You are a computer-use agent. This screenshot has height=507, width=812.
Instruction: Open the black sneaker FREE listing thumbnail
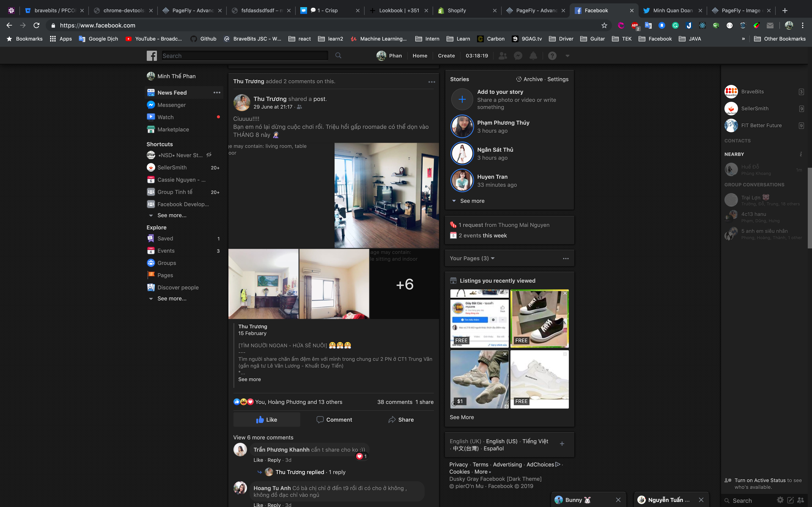coord(540,319)
